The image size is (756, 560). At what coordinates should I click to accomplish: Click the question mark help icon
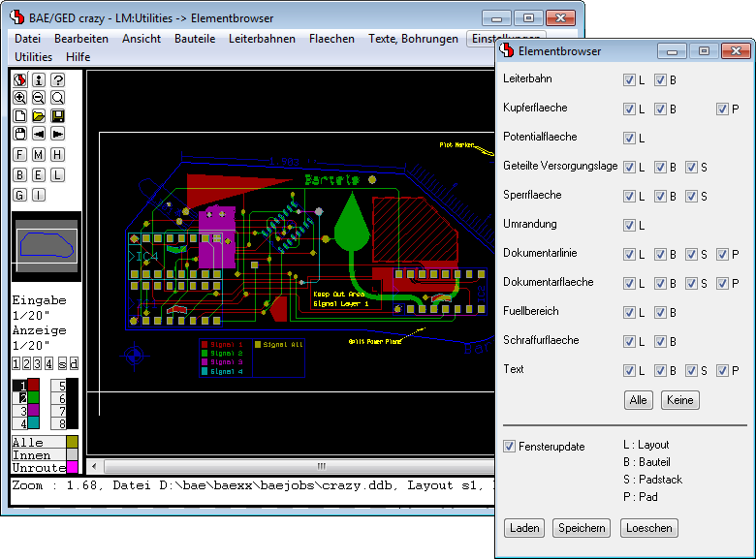(x=58, y=80)
